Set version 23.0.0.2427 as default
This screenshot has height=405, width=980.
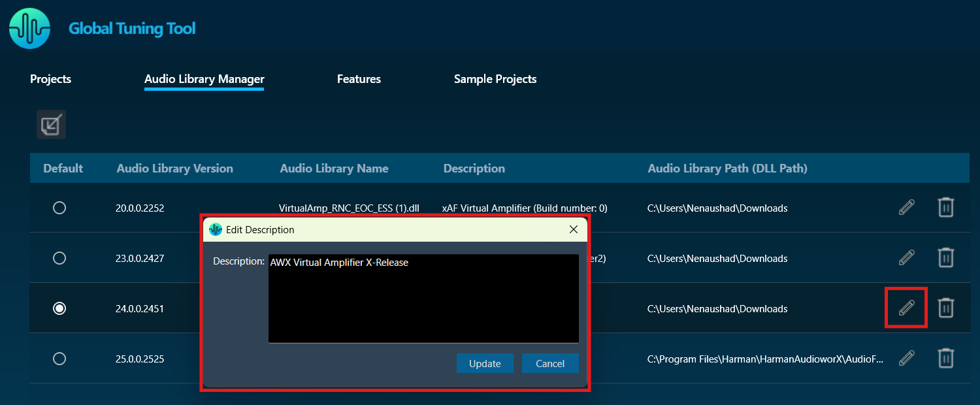pos(59,258)
